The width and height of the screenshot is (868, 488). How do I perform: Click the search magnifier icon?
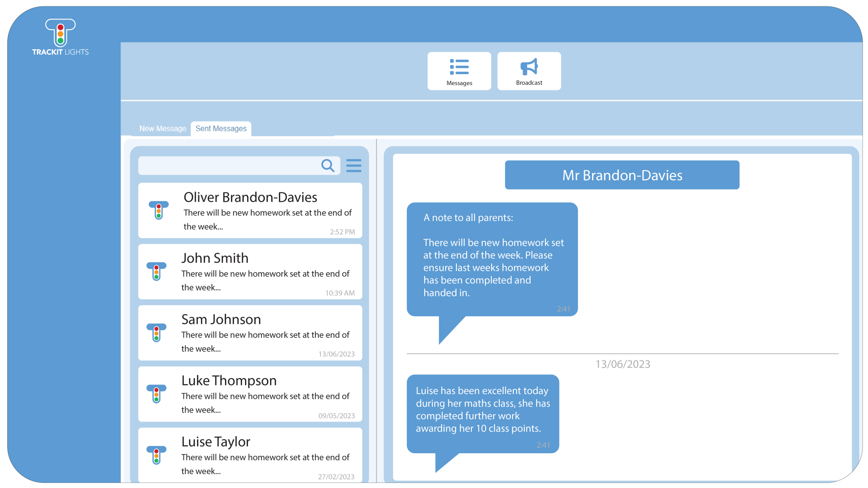click(328, 165)
